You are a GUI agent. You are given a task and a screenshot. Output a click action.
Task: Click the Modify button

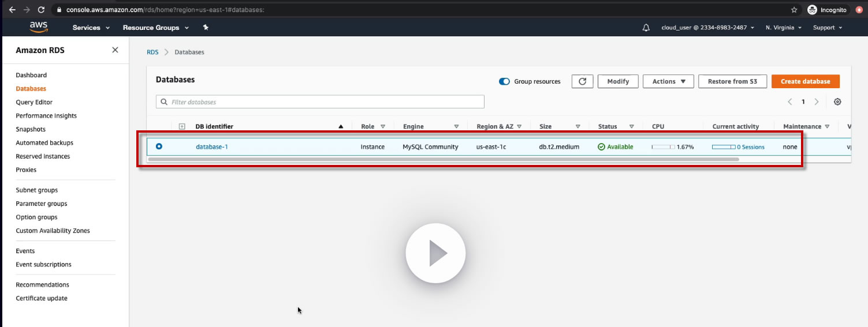pos(618,81)
